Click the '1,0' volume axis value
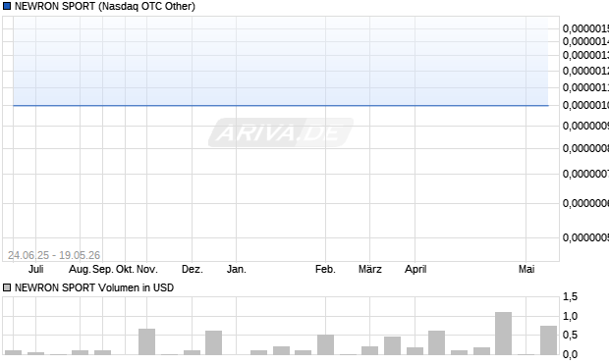This screenshot has height=364, width=609. [x=570, y=316]
